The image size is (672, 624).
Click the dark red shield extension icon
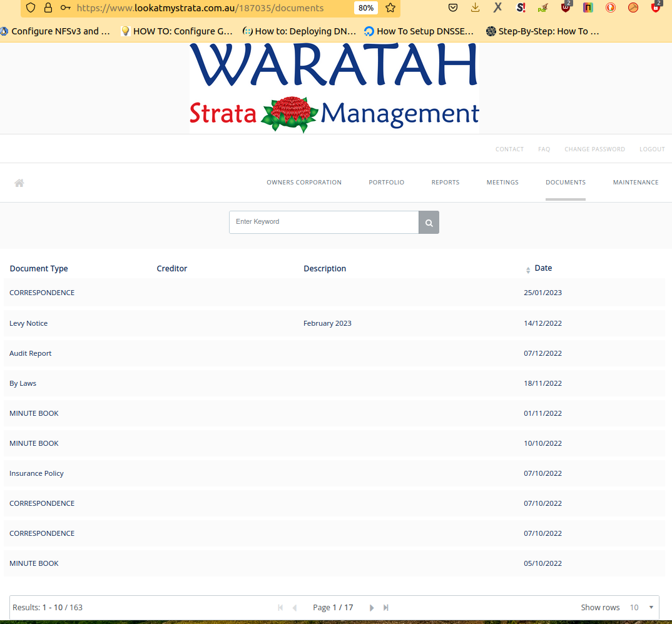click(566, 8)
